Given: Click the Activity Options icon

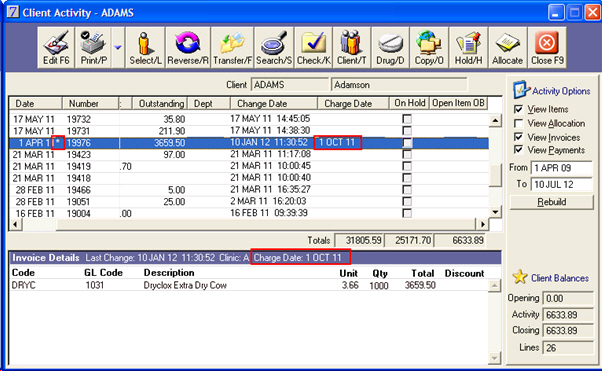Looking at the screenshot, I should tap(521, 89).
